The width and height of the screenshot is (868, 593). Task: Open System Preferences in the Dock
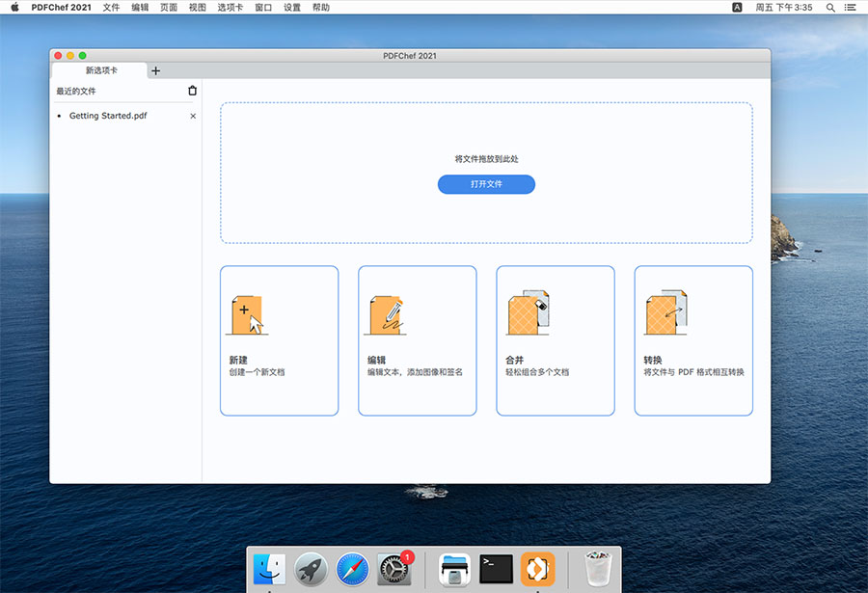(x=394, y=569)
